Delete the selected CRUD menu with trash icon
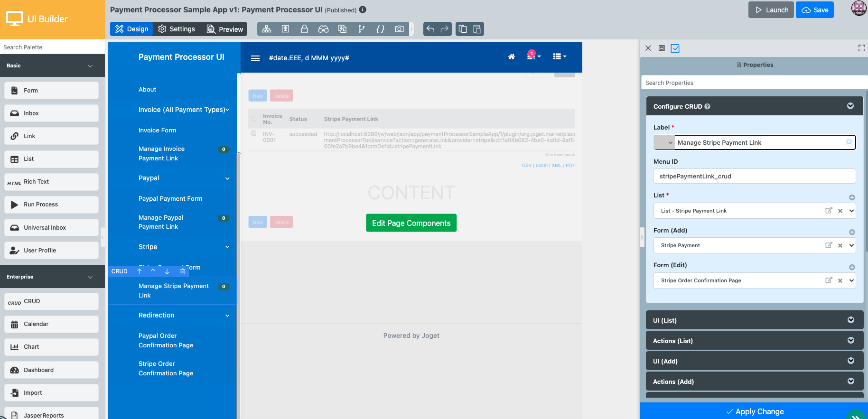 pos(183,271)
